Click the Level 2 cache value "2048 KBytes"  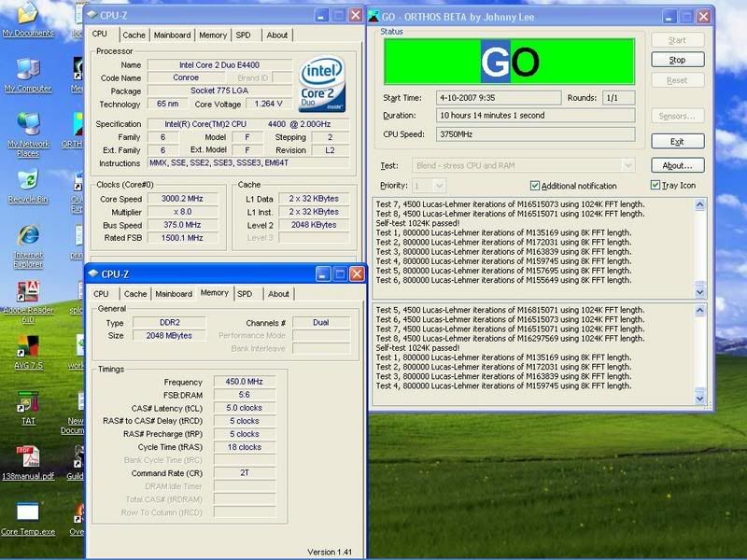314,225
